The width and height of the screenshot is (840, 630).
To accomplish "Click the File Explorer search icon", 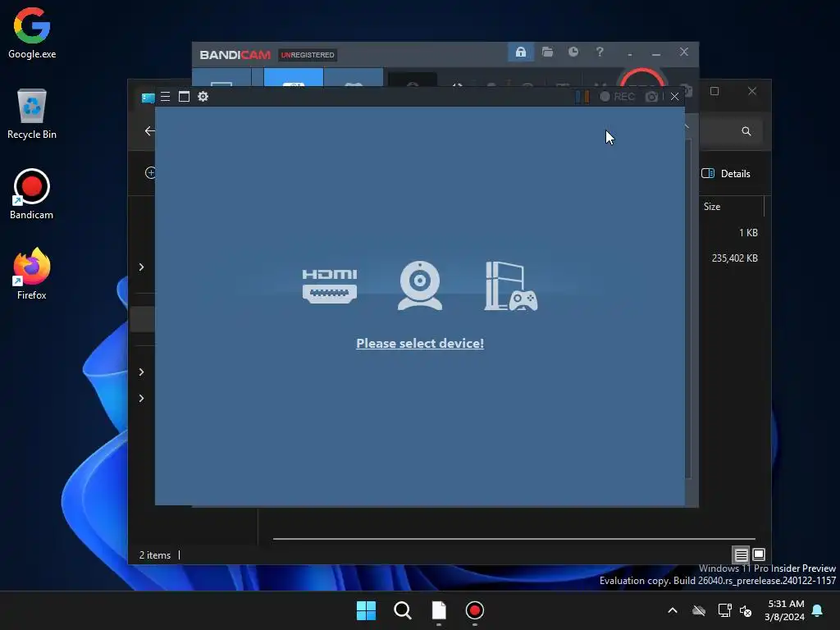I will pyautogui.click(x=746, y=131).
